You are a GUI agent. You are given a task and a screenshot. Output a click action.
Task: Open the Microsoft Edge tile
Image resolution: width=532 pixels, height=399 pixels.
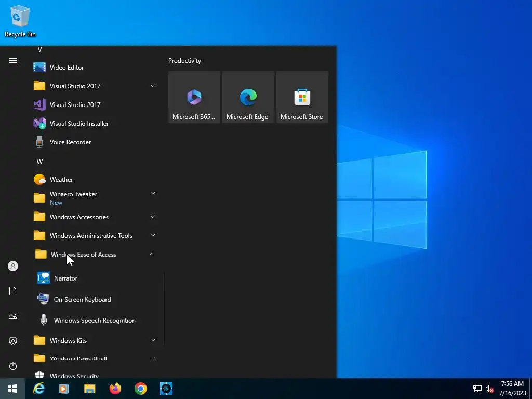(248, 97)
